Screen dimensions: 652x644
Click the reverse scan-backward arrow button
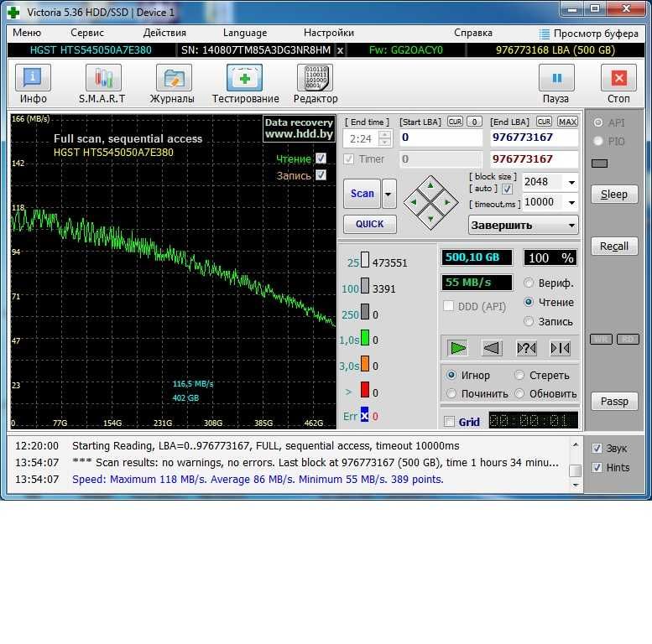tap(492, 348)
